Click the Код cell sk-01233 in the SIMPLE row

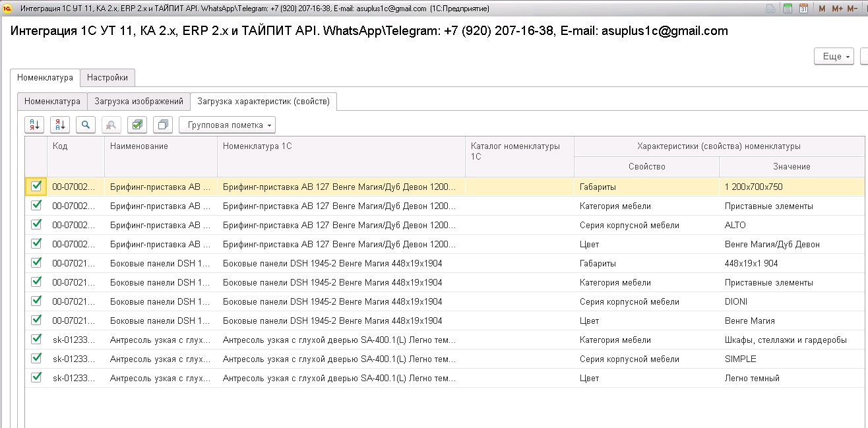click(x=76, y=359)
